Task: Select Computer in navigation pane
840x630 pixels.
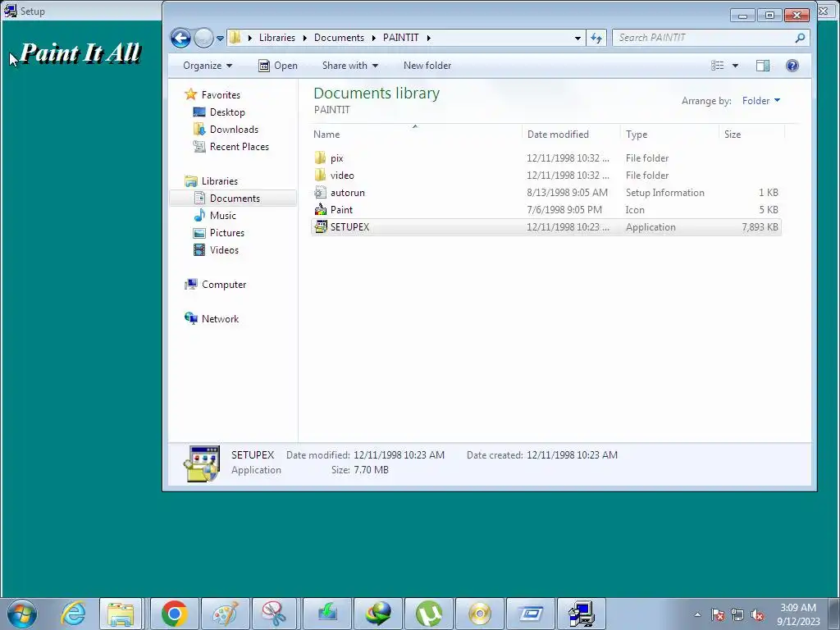Action: (x=224, y=285)
